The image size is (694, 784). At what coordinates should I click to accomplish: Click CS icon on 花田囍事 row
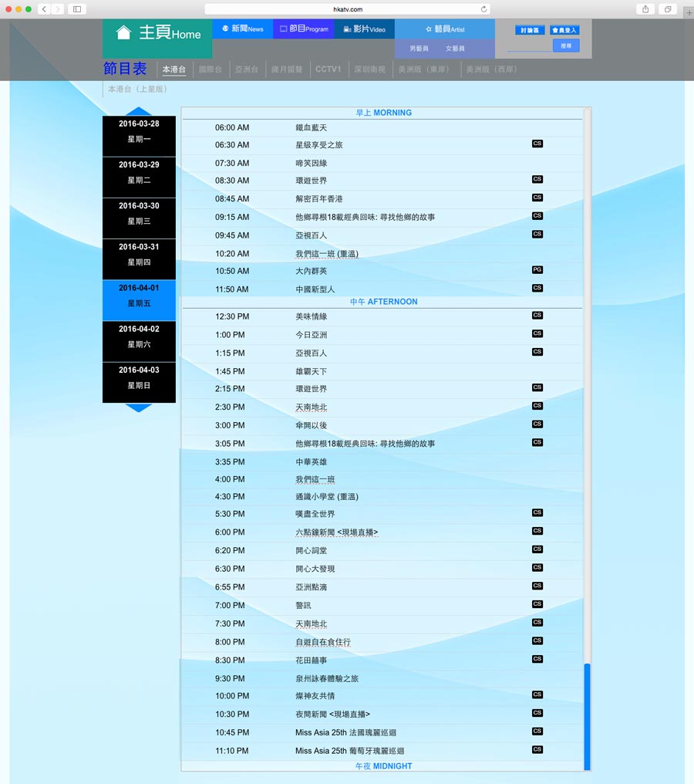point(537,659)
